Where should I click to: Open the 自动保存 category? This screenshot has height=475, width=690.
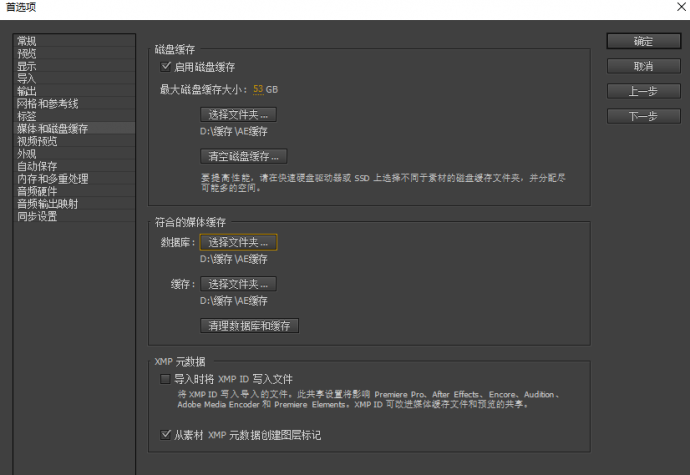(39, 166)
